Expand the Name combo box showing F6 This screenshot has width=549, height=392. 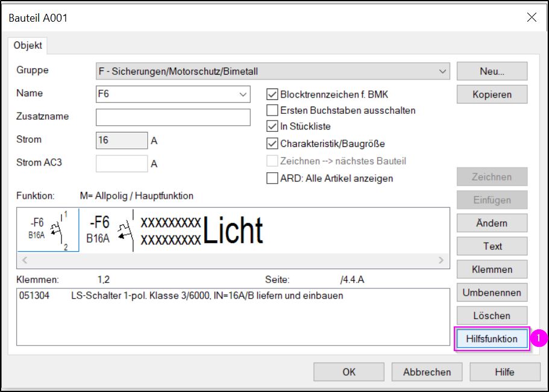[243, 94]
